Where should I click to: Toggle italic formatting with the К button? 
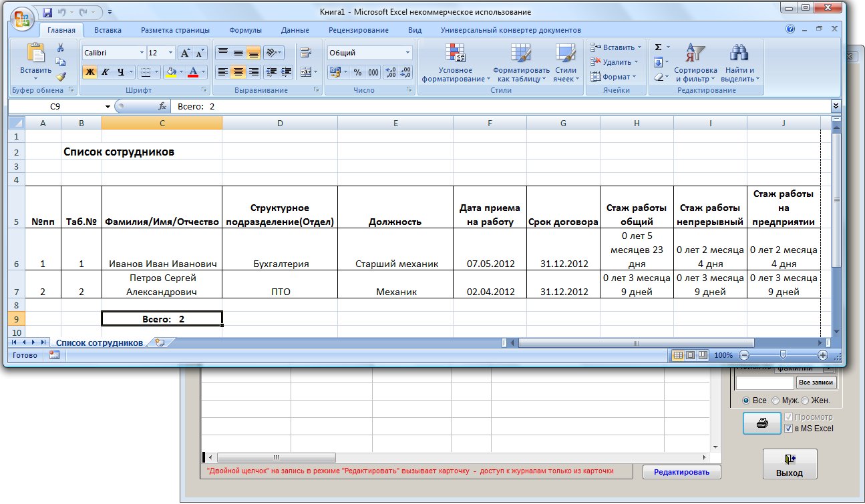(x=105, y=72)
